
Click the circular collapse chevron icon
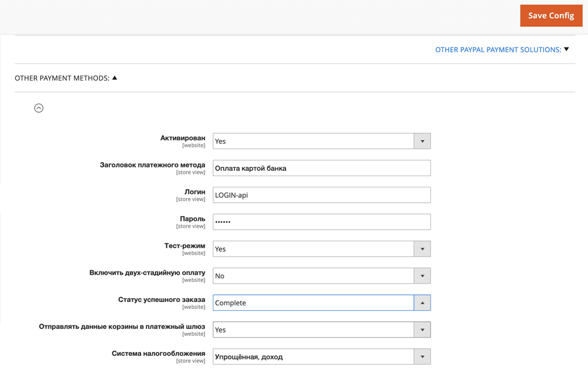39,108
